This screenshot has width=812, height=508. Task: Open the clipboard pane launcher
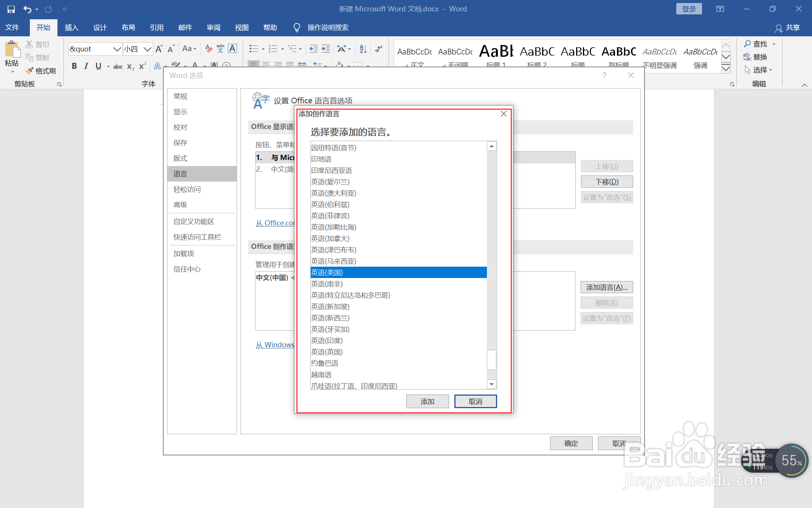pyautogui.click(x=59, y=84)
